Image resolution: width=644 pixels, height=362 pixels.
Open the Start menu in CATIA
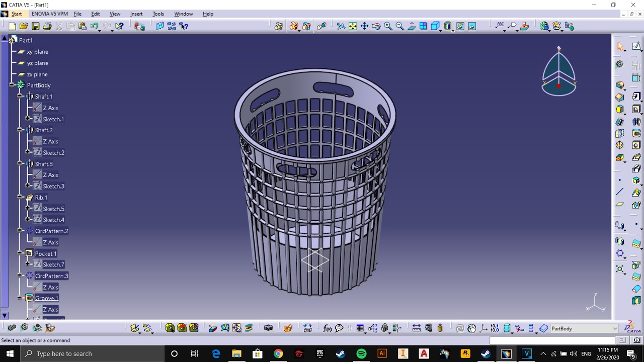coord(17,14)
